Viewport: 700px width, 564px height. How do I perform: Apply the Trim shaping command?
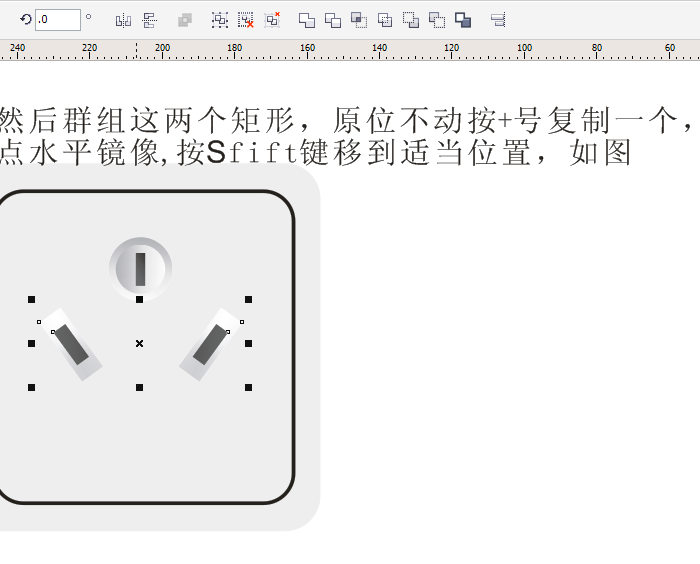333,20
